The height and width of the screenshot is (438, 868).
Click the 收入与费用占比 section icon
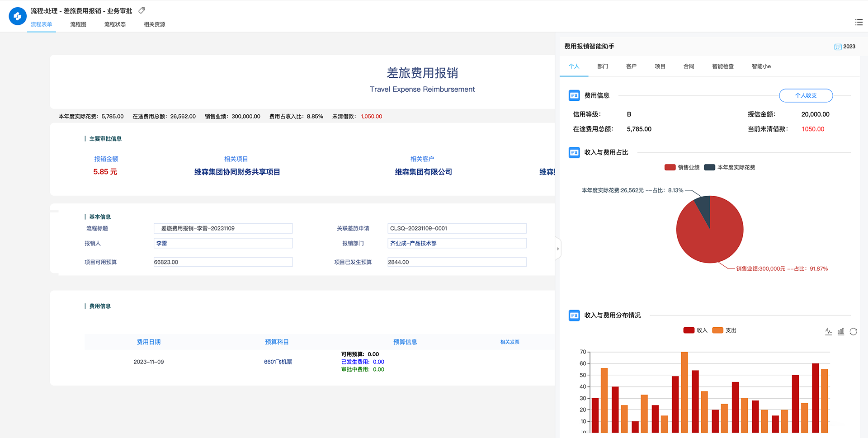(x=574, y=152)
